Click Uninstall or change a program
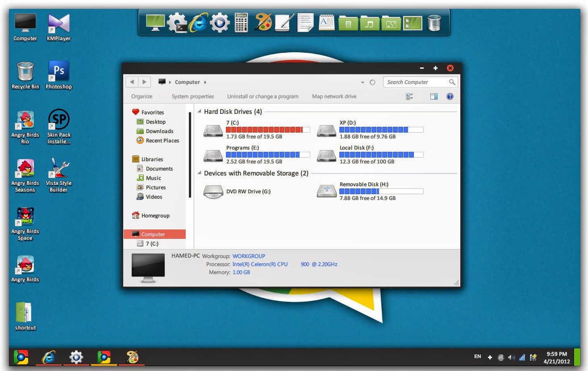 tap(263, 96)
